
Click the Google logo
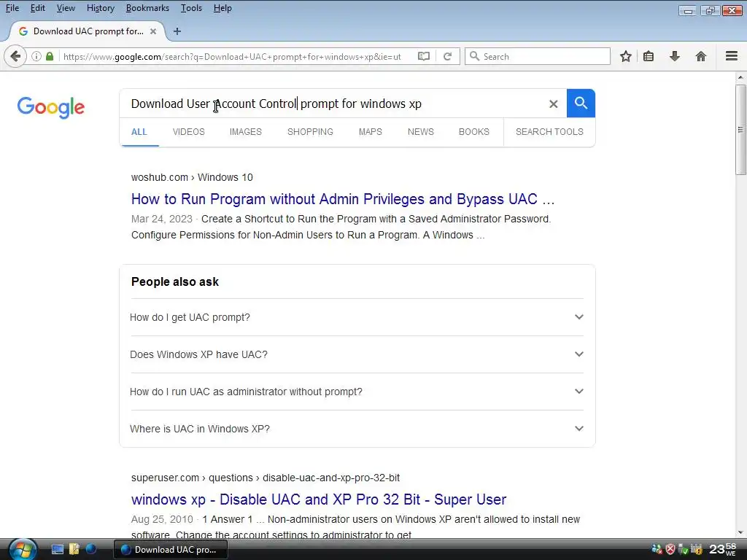(51, 107)
